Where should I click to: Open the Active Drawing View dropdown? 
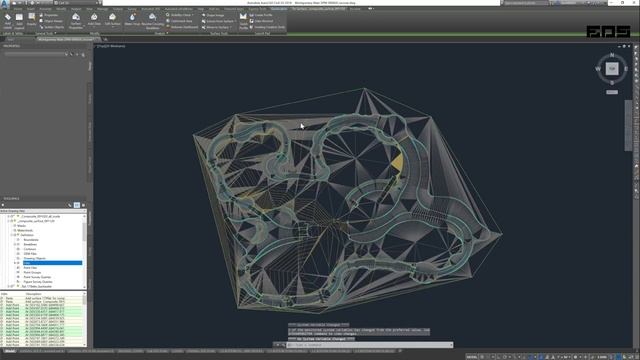click(43, 211)
